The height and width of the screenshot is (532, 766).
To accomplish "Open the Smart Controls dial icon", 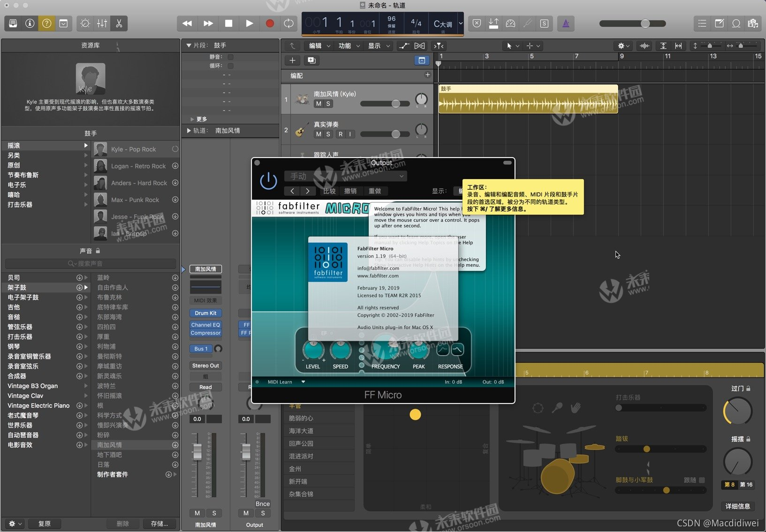I will pyautogui.click(x=85, y=23).
